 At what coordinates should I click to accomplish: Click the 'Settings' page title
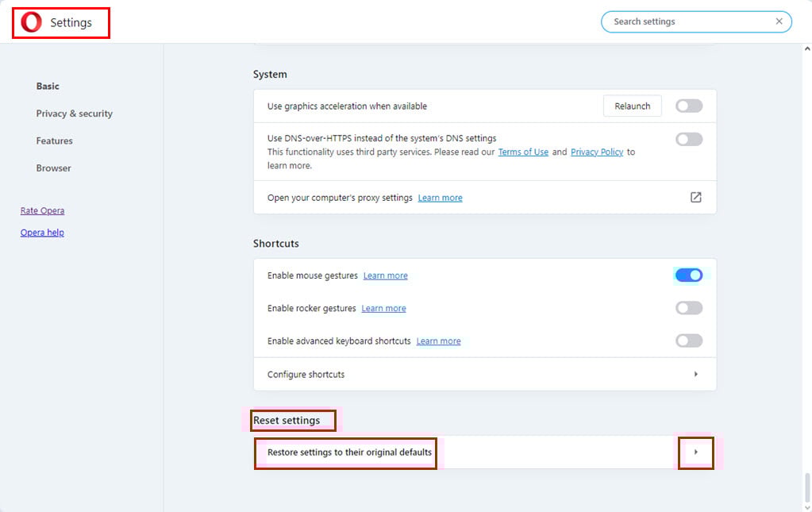click(x=71, y=23)
